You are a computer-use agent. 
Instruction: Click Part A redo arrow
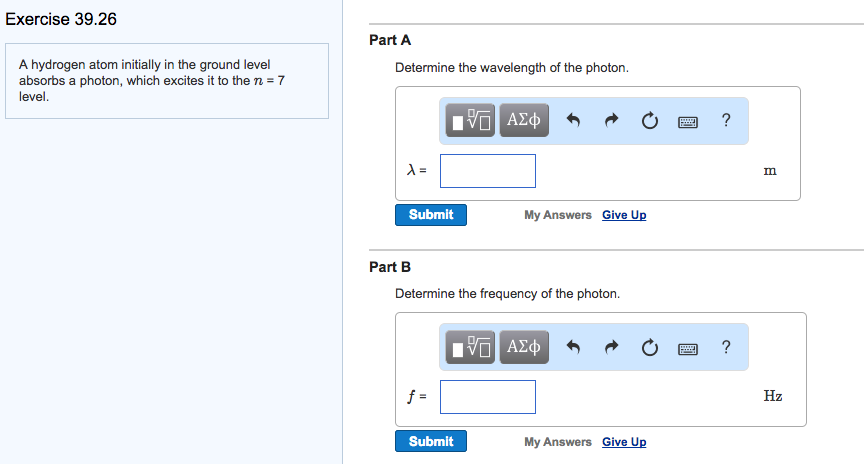(x=611, y=122)
